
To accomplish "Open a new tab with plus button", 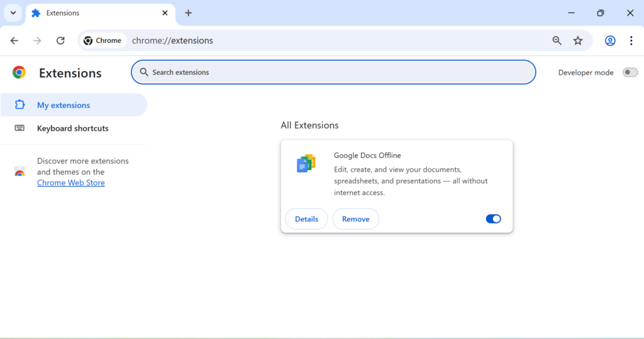I will coord(188,13).
